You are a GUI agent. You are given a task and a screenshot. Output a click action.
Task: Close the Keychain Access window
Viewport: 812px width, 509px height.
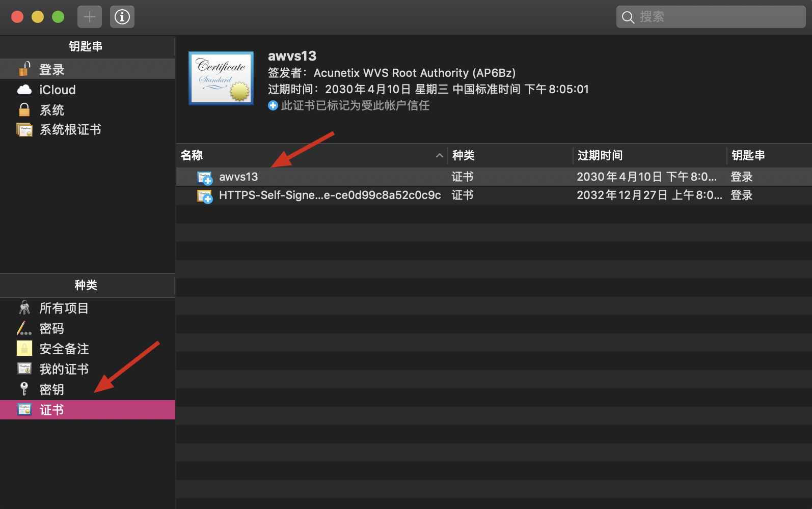(17, 17)
